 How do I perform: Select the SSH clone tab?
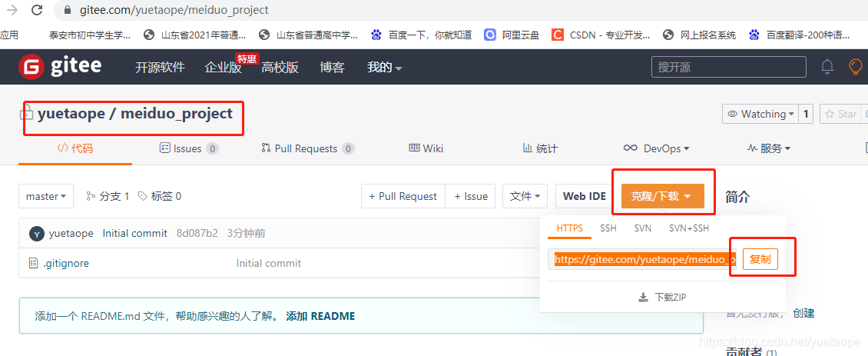(x=608, y=228)
